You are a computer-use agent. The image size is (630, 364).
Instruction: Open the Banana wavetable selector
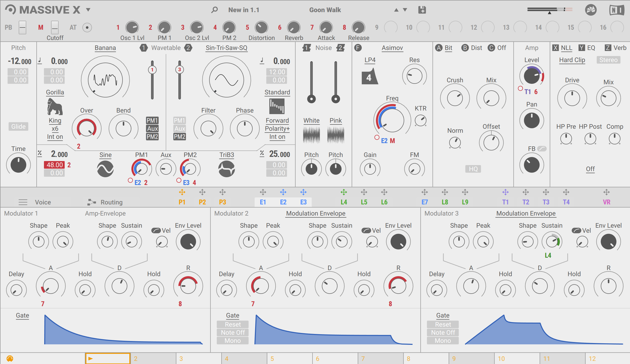[x=105, y=48]
